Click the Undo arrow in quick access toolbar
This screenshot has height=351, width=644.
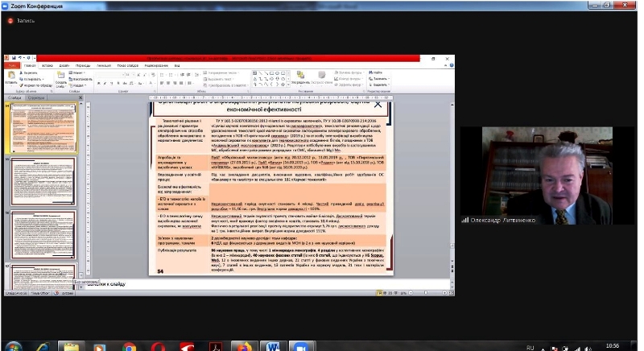19,58
